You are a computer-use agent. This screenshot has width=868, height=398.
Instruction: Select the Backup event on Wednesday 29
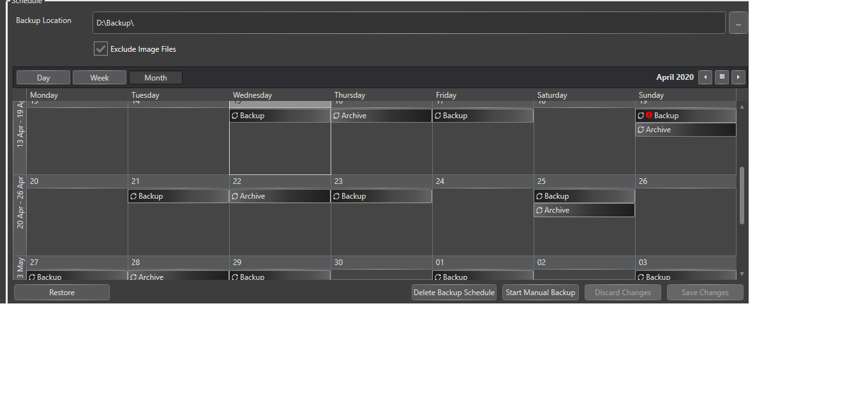280,276
